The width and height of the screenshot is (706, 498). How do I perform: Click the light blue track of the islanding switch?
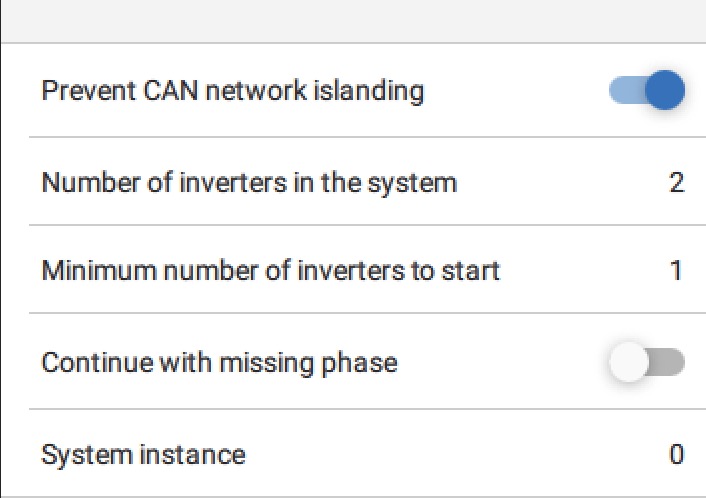click(x=624, y=91)
